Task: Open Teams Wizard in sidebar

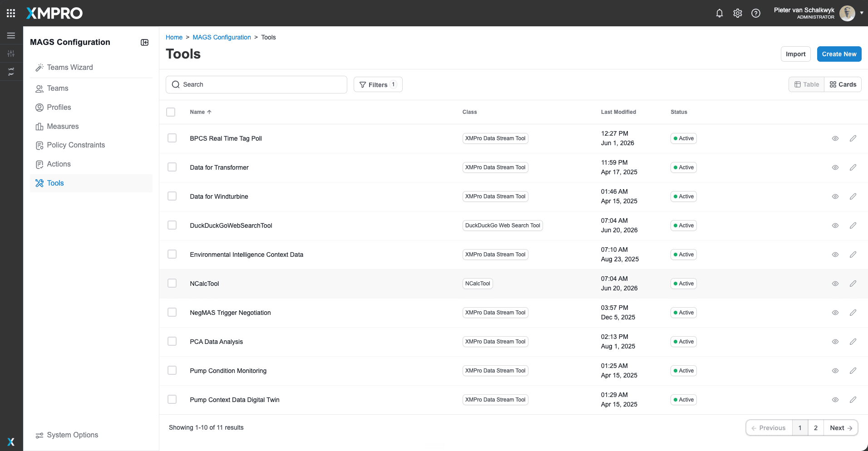Action: click(91, 67)
